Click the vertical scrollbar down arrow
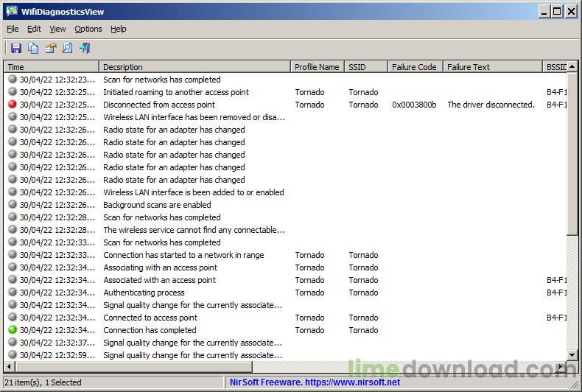Image resolution: width=582 pixels, height=392 pixels. (572, 355)
